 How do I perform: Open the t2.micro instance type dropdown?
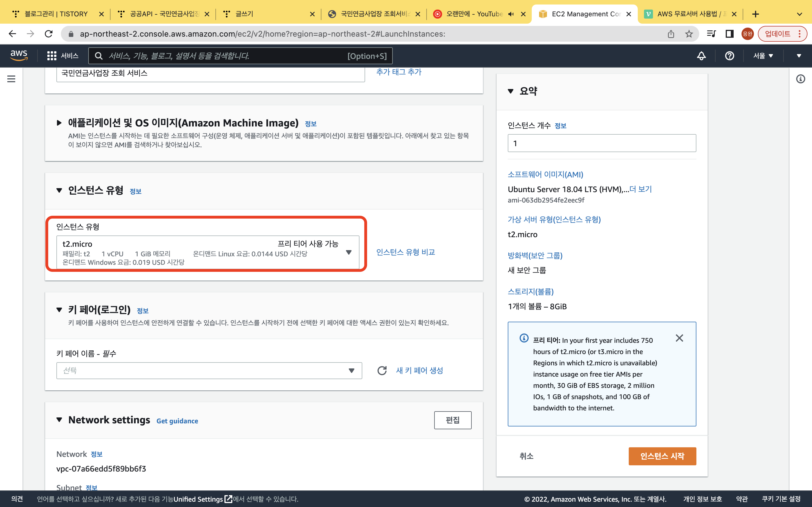point(207,252)
